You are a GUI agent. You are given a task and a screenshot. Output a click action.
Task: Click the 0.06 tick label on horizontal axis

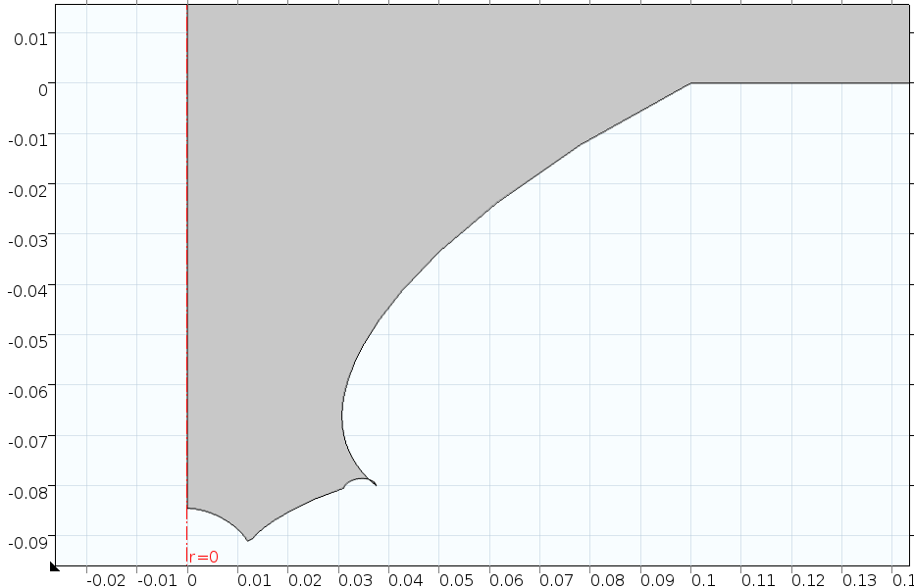click(x=506, y=580)
